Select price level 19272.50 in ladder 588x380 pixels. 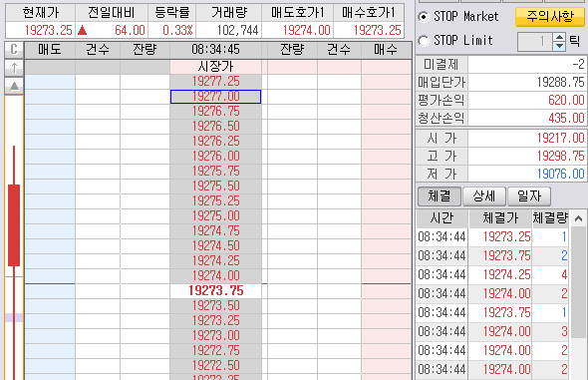[x=215, y=366]
